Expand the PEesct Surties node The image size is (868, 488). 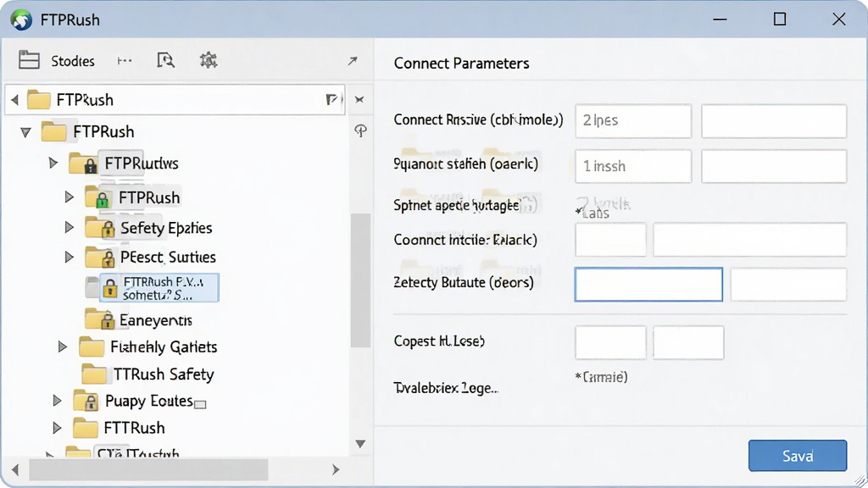point(70,257)
